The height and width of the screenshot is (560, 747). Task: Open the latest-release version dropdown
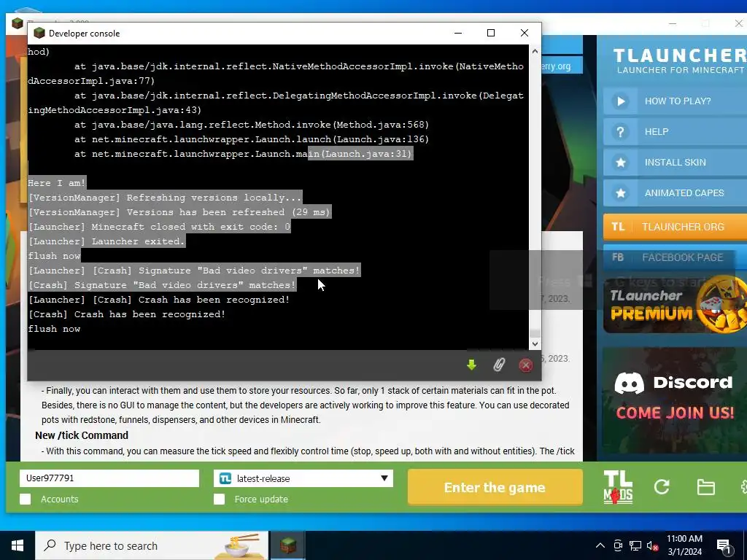(x=303, y=478)
